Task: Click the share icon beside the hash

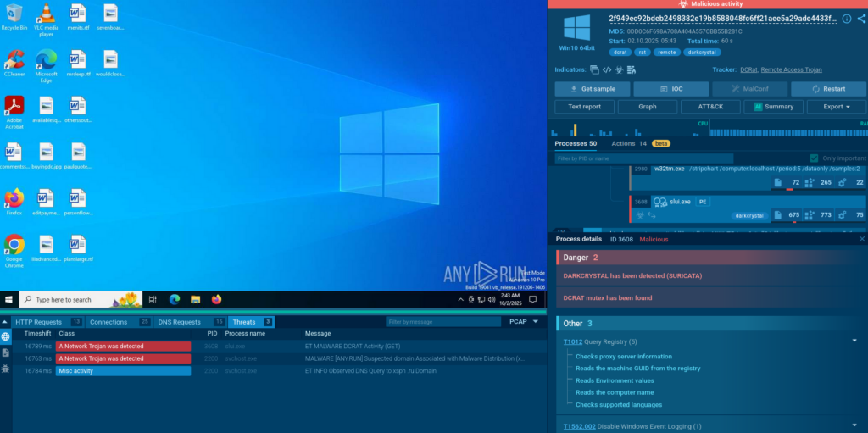Action: [x=860, y=19]
